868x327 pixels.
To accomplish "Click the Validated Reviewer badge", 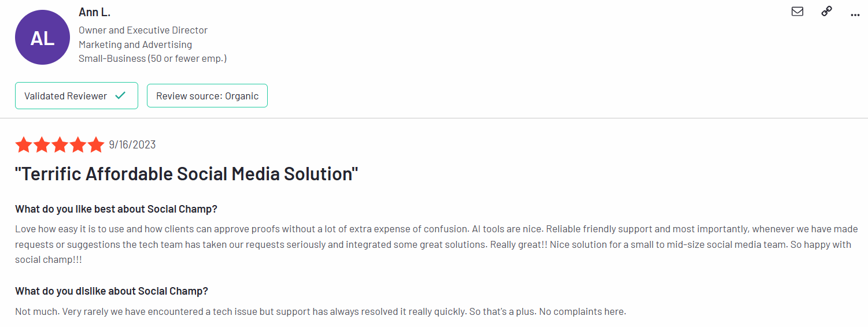I will 76,95.
